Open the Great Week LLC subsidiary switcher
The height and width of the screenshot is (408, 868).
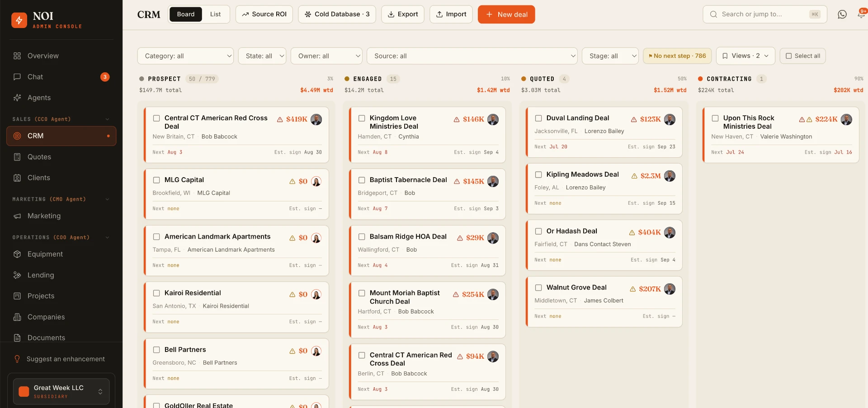[61, 391]
